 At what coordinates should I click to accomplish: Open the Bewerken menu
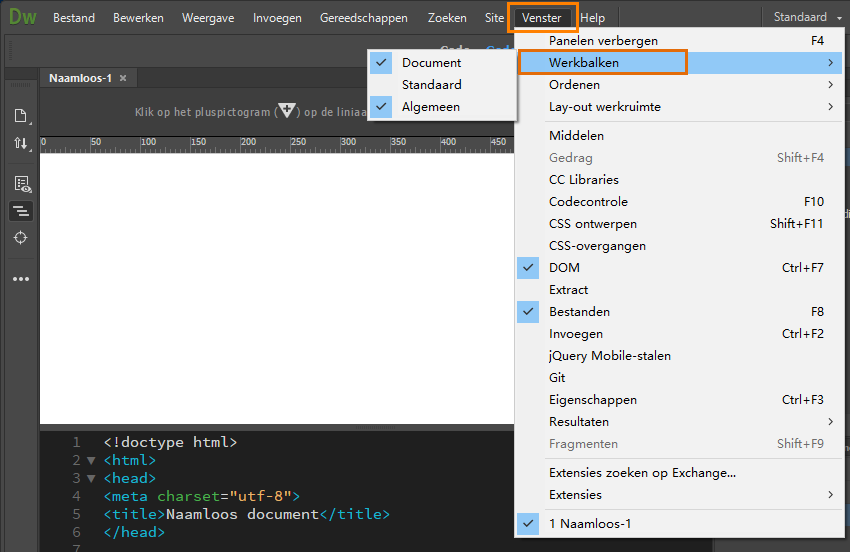(138, 18)
